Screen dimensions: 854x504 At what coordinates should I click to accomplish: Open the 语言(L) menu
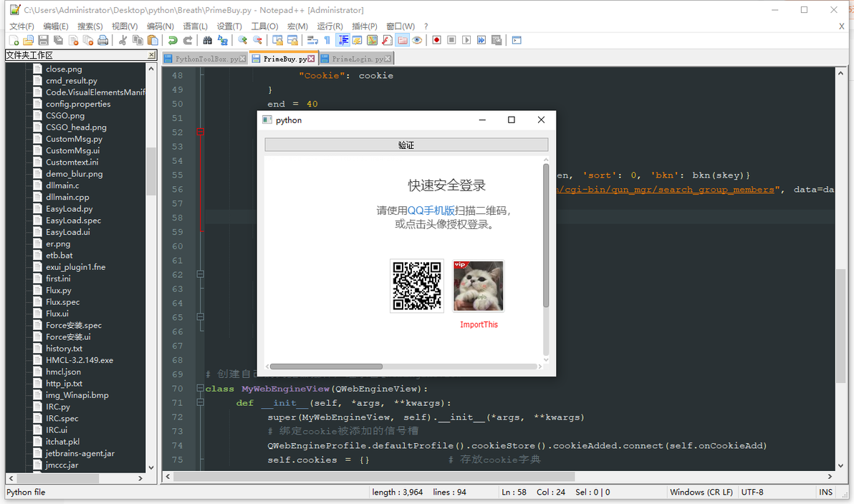coord(196,26)
